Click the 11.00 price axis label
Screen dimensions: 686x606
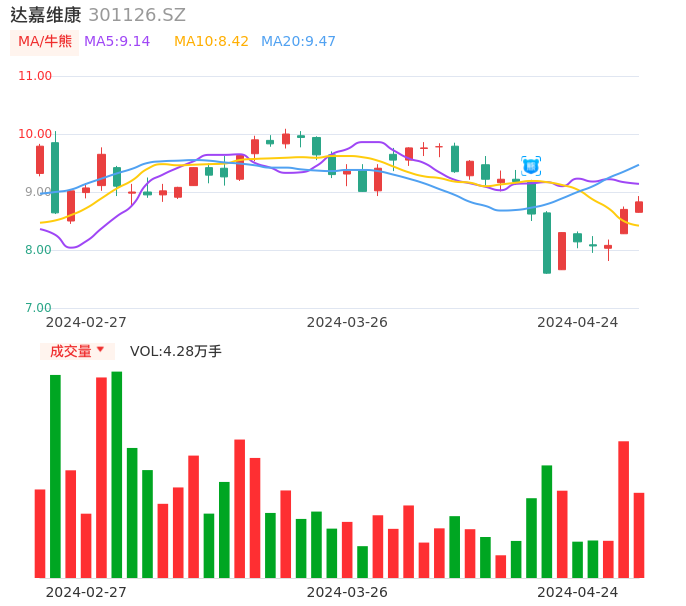[x=35, y=76]
